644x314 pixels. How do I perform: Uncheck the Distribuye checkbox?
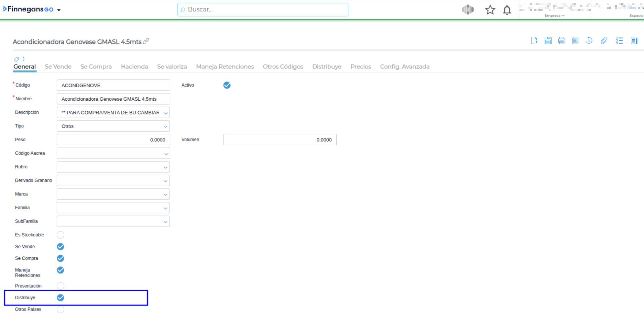tap(61, 298)
